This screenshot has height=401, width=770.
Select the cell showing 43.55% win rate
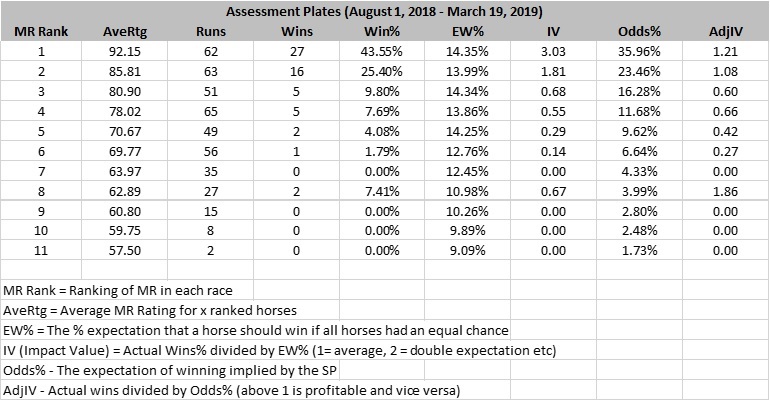[382, 52]
